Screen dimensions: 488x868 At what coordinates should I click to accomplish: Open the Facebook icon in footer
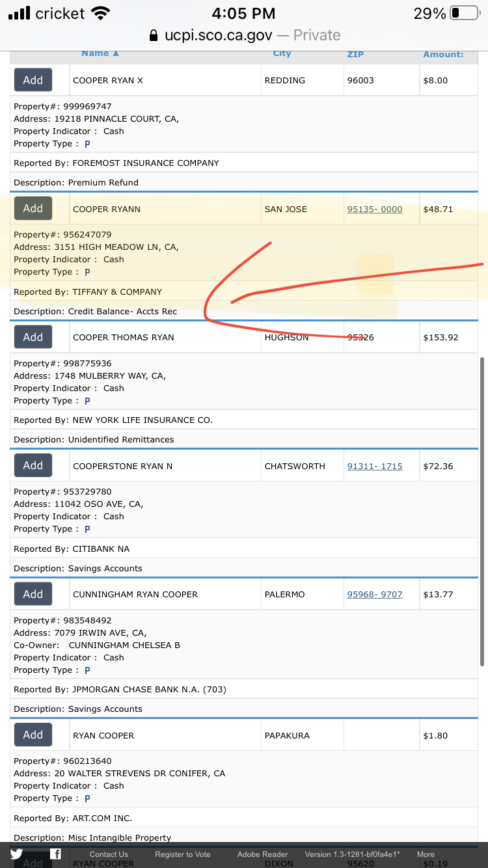(x=56, y=854)
